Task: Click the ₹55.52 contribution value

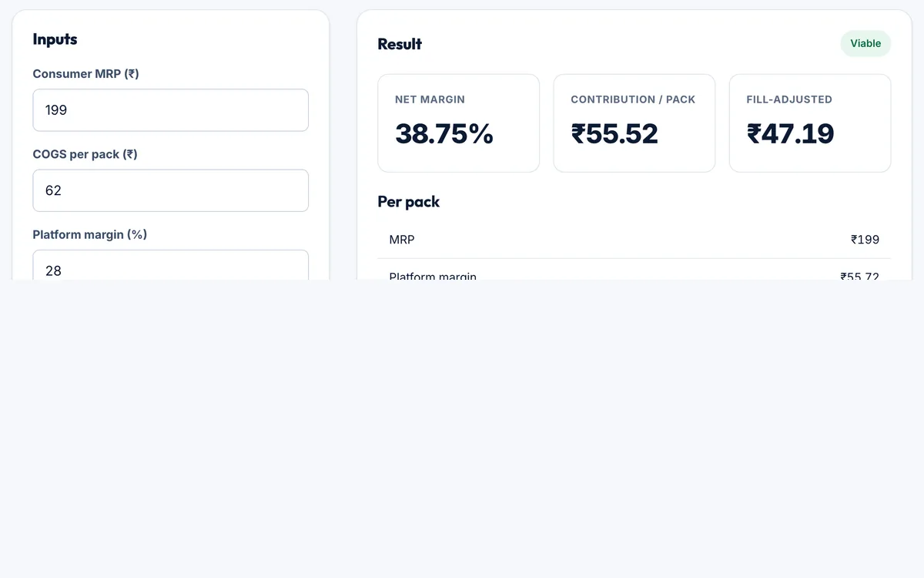Action: click(614, 134)
